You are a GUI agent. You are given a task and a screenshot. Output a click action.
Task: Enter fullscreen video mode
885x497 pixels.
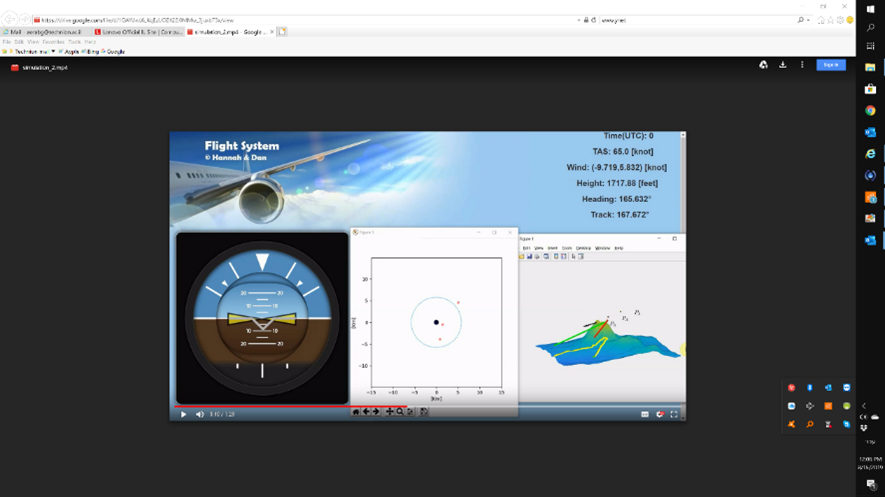click(x=674, y=414)
